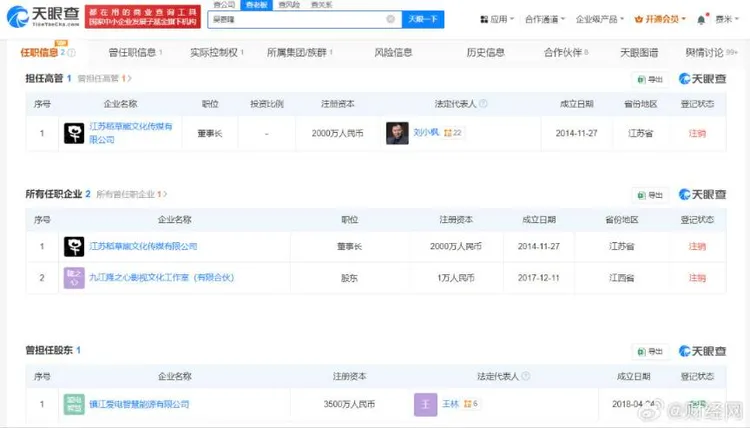750x428 pixels.
Task: Click the 天眼一下 search button
Action: [423, 19]
